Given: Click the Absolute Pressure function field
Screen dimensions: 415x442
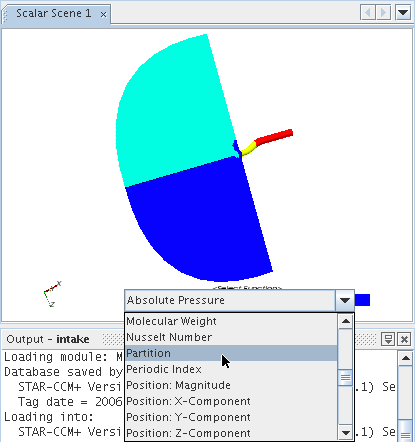Looking at the screenshot, I should click(x=230, y=300).
